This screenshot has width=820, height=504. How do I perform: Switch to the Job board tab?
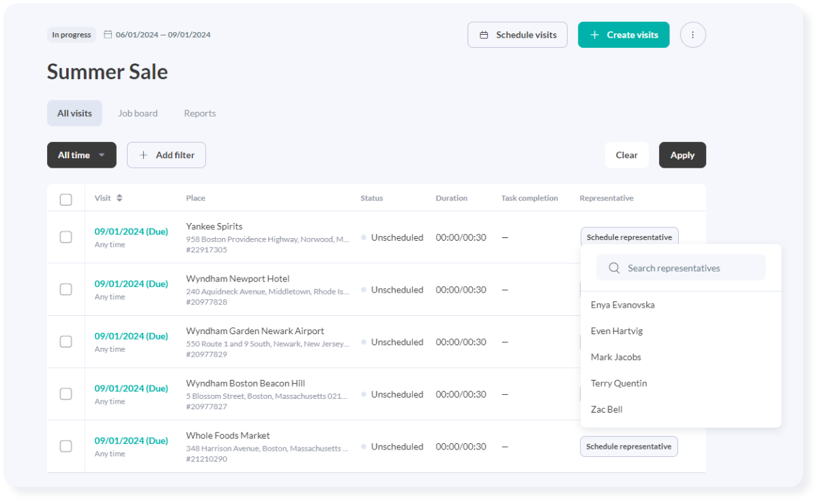click(x=138, y=113)
